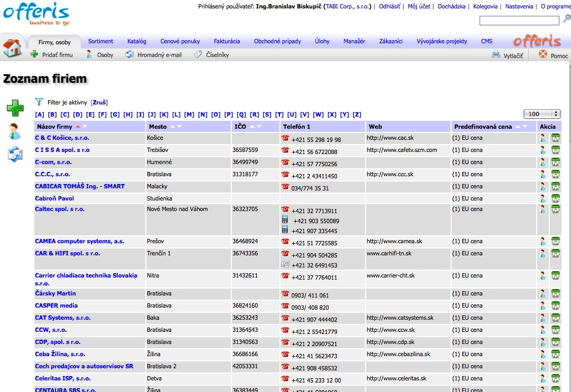Open the Obchodné prípady tab
This screenshot has height=392, width=571.
(x=277, y=42)
